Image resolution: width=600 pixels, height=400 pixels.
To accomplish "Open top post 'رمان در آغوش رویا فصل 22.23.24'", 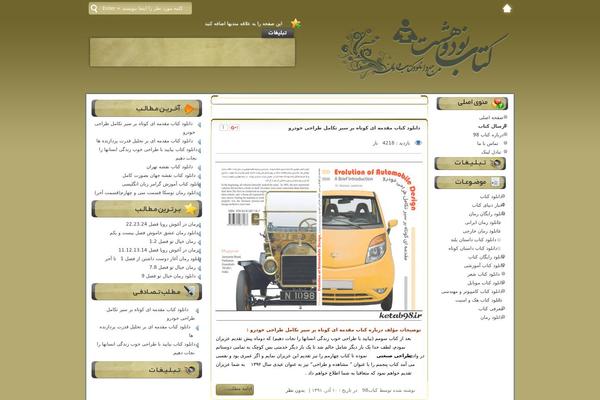I will [x=161, y=224].
